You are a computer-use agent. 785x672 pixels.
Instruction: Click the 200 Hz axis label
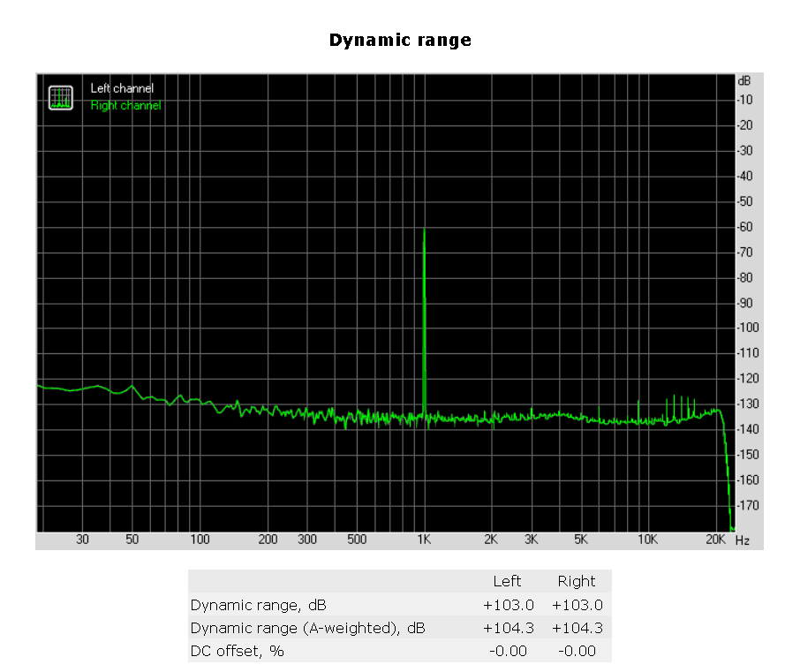(268, 540)
